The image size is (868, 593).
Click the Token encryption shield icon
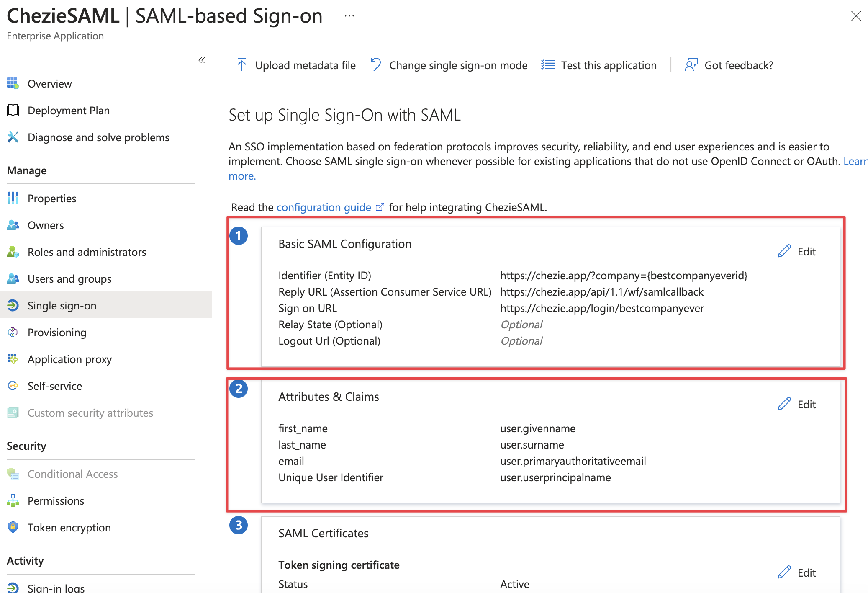(13, 527)
